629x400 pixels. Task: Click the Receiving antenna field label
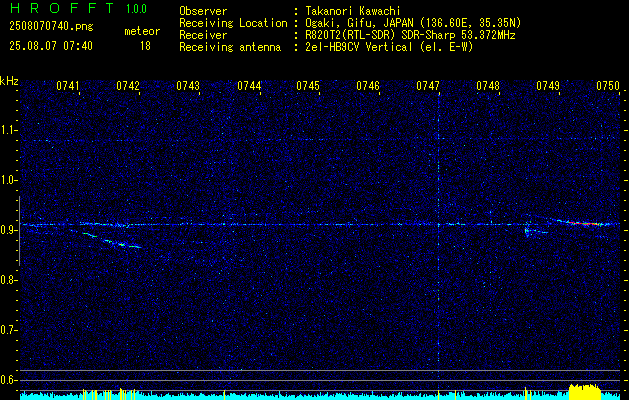click(x=230, y=47)
